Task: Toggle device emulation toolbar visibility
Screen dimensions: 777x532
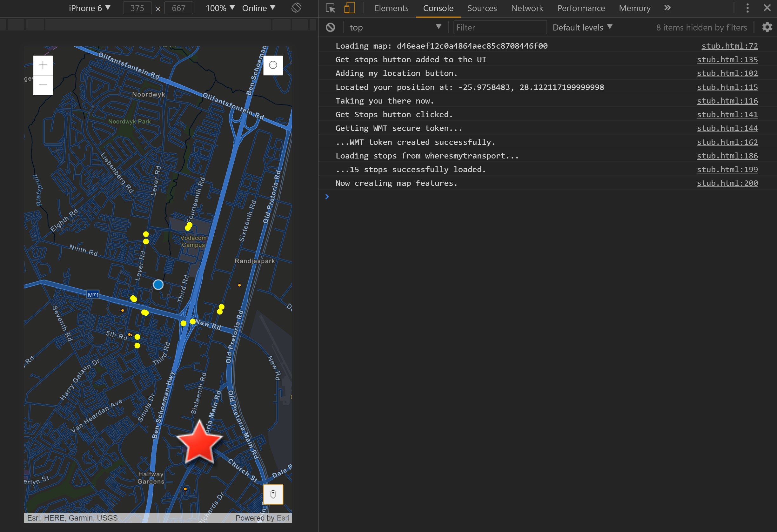Action: coord(350,8)
